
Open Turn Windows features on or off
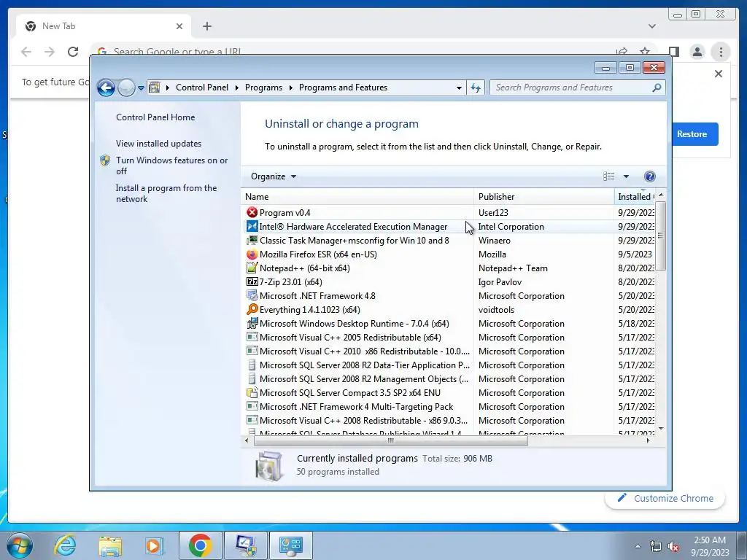[x=172, y=166]
